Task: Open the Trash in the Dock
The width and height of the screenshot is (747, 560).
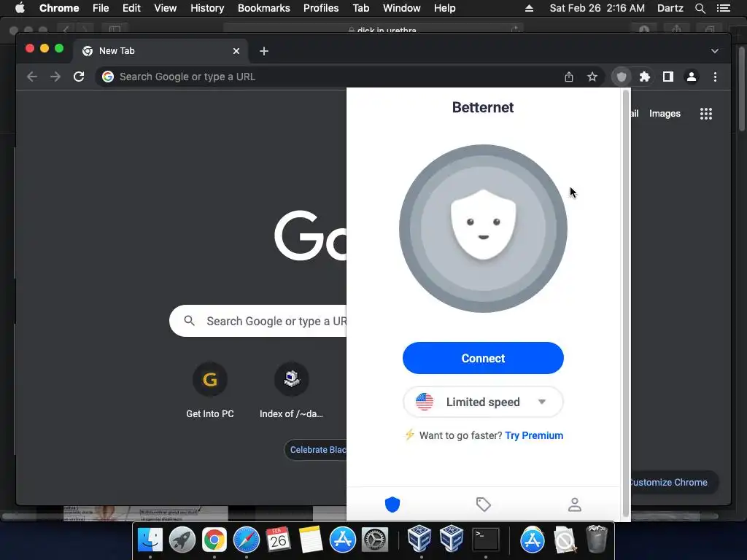Action: (597, 540)
